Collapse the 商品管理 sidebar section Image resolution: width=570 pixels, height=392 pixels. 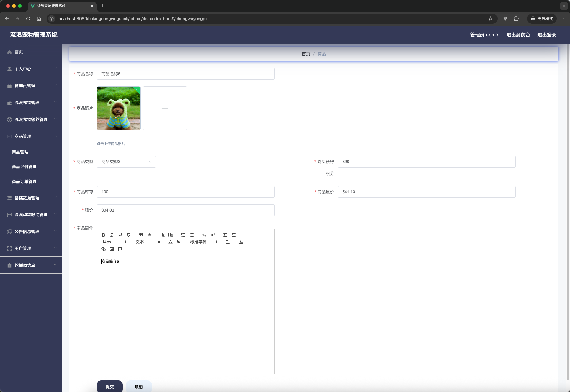[x=31, y=136]
